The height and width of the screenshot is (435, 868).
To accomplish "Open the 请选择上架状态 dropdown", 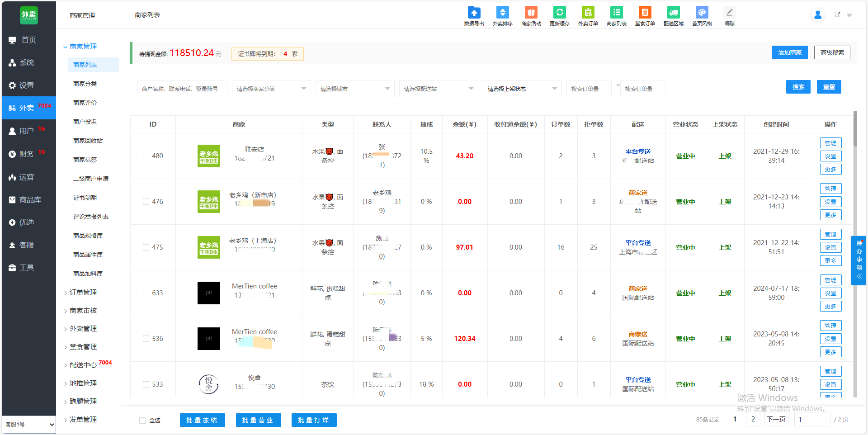I will point(522,89).
